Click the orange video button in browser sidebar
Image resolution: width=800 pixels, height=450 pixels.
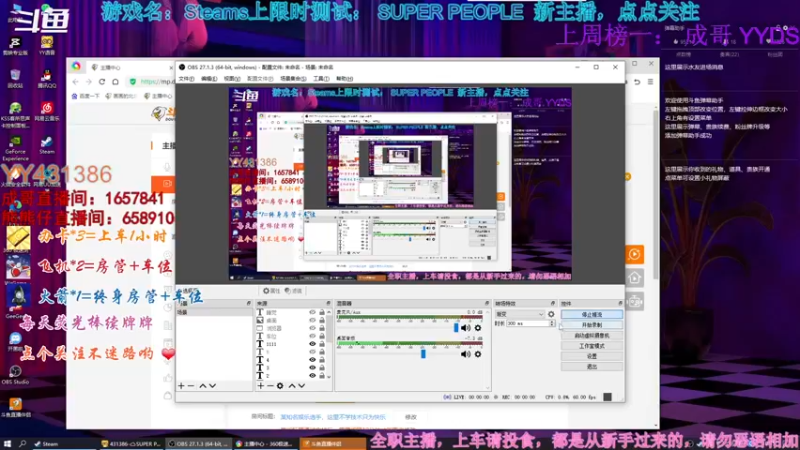click(635, 254)
